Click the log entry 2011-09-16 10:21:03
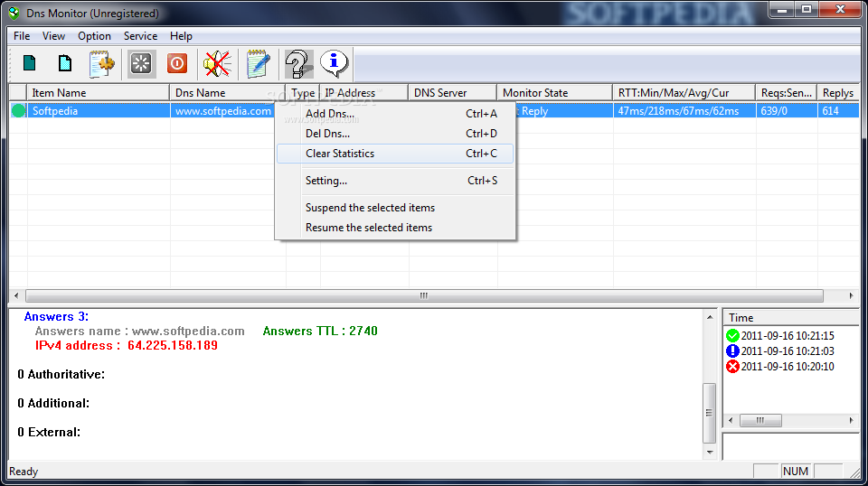The image size is (868, 486). (788, 351)
